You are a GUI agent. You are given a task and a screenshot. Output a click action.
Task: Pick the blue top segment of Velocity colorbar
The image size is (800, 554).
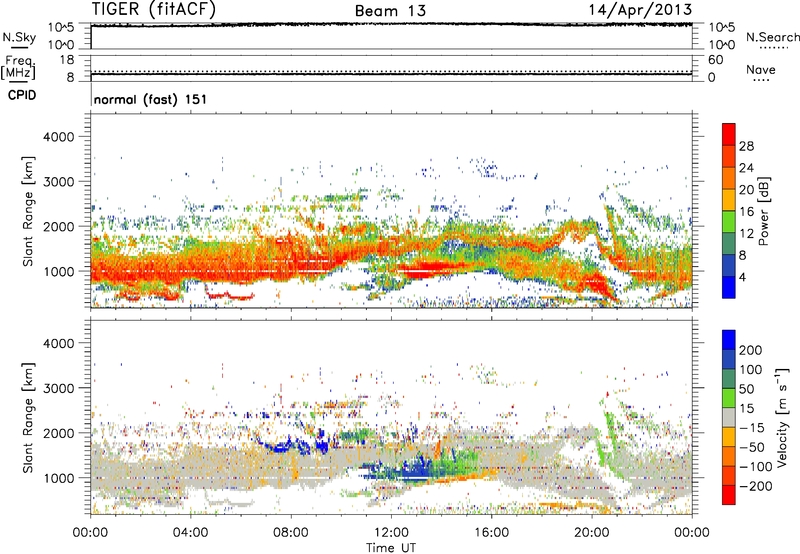729,340
